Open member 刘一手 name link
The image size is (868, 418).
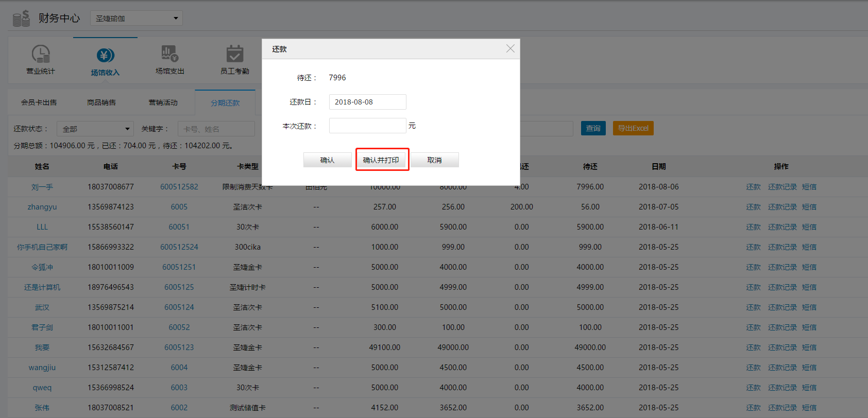tap(42, 187)
